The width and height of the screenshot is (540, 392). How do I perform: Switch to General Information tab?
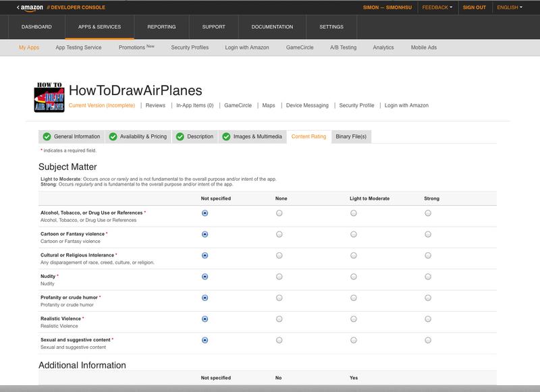(72, 137)
